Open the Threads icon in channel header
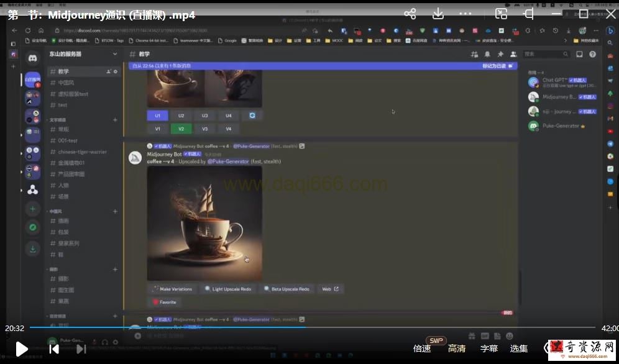619x364 pixels. 475,54
